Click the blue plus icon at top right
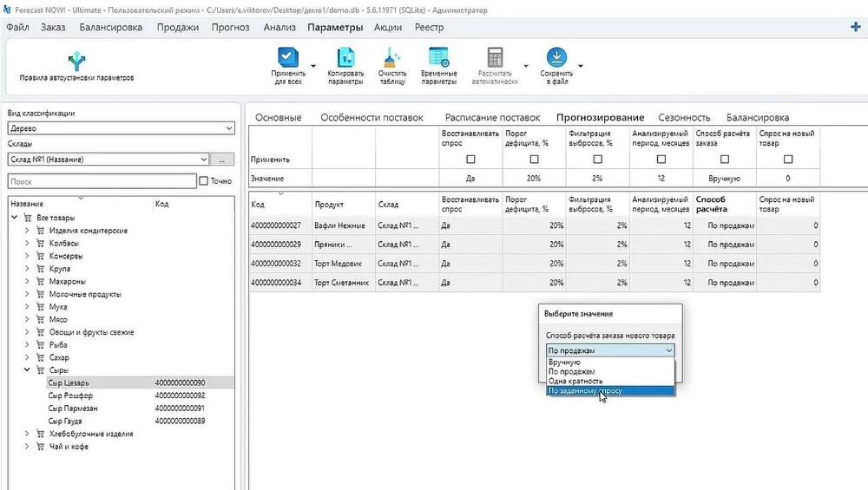The height and width of the screenshot is (490, 868). [x=855, y=27]
